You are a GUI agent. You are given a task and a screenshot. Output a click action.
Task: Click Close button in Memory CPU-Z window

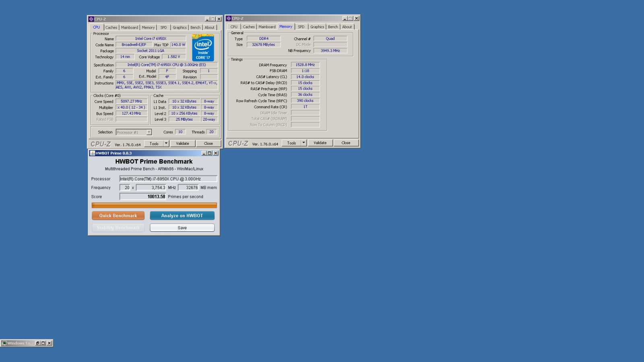[x=346, y=143]
